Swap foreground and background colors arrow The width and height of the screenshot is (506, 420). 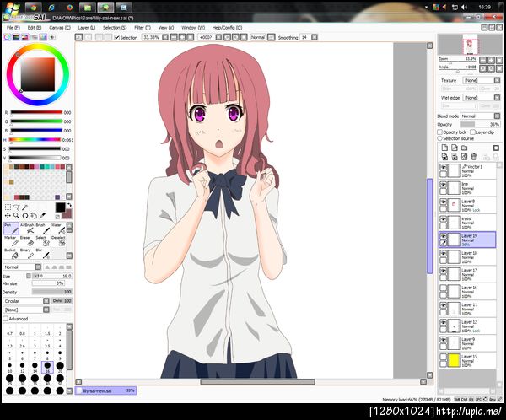69,205
